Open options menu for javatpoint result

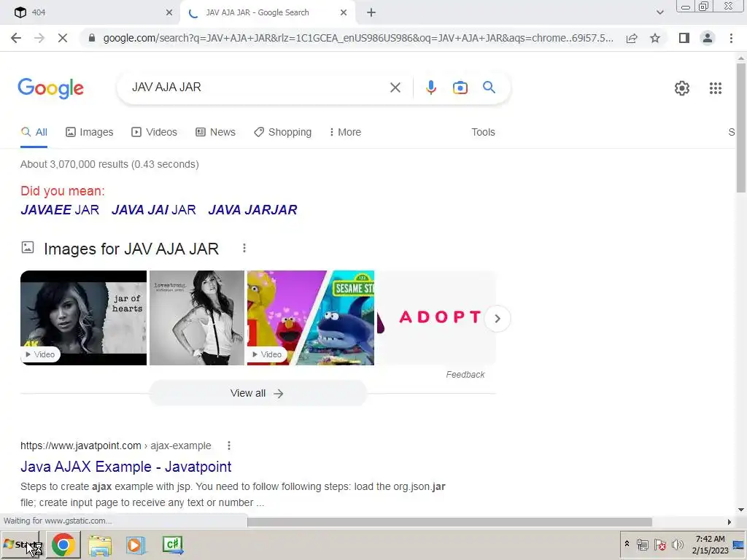coord(228,446)
